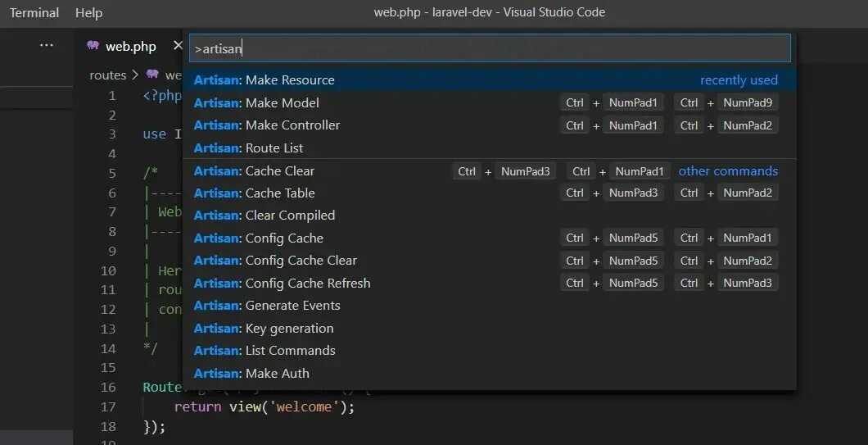Switch to the web.php tab
Screen dimensions: 868x445
[130, 47]
